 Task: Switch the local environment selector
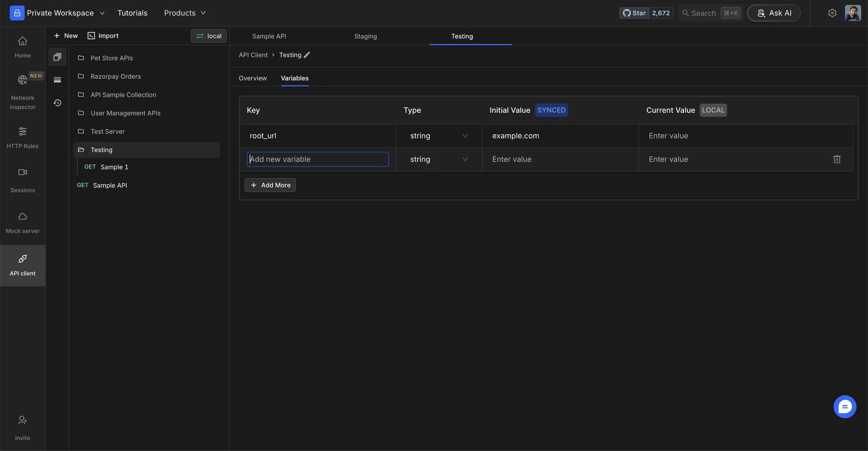point(209,36)
